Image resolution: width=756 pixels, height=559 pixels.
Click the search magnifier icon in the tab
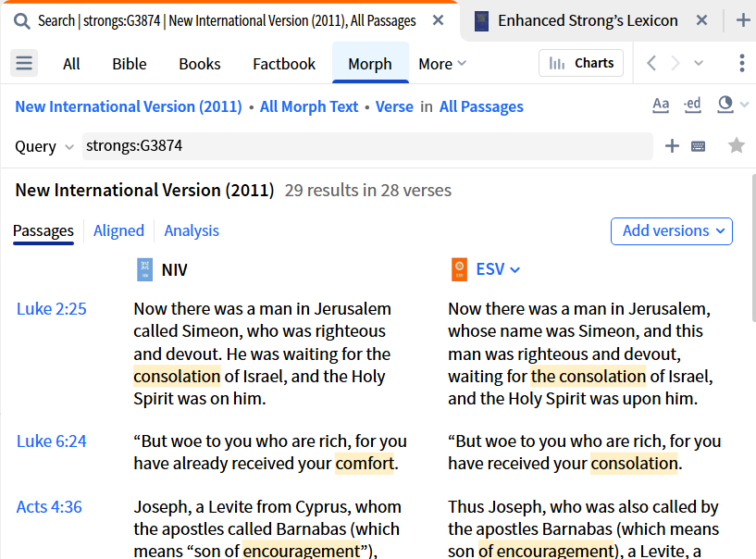pos(21,21)
